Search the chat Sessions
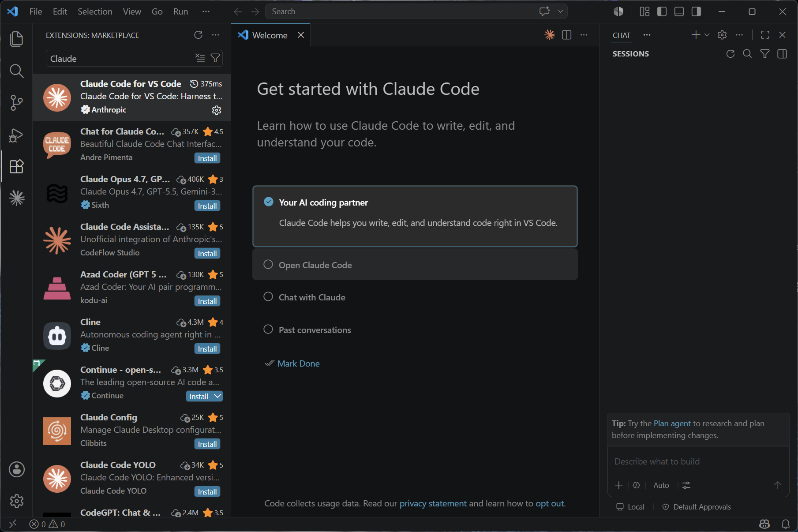This screenshot has height=532, width=798. [x=747, y=54]
